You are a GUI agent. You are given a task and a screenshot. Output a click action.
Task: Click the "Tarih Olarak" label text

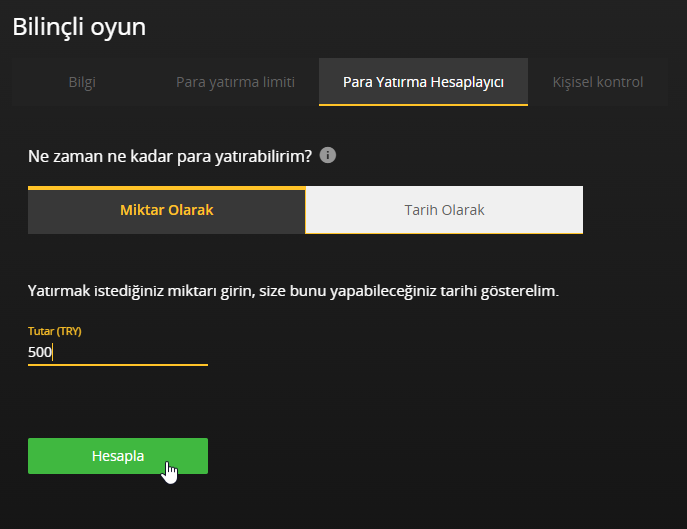(x=444, y=211)
